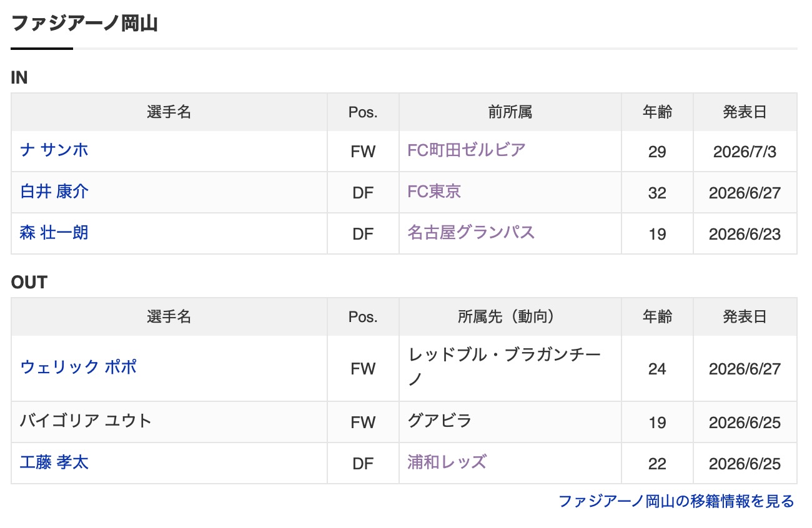
Task: Open the FC町田ゼルビア club link
Action: tap(467, 150)
